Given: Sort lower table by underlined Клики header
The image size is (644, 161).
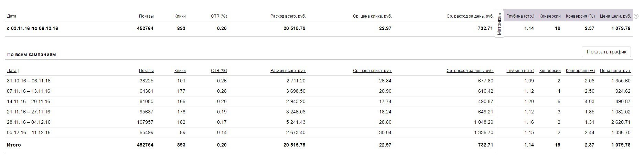Looking at the screenshot, I should 180,71.
